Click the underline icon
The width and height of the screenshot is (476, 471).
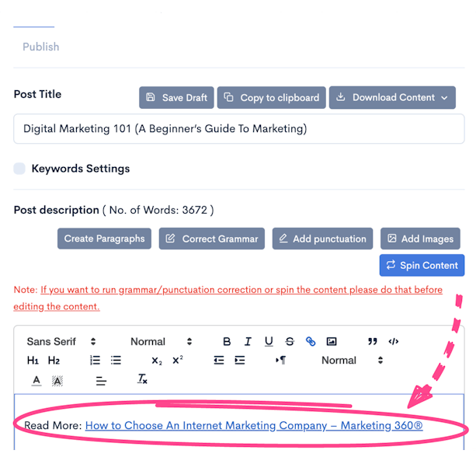click(x=269, y=341)
